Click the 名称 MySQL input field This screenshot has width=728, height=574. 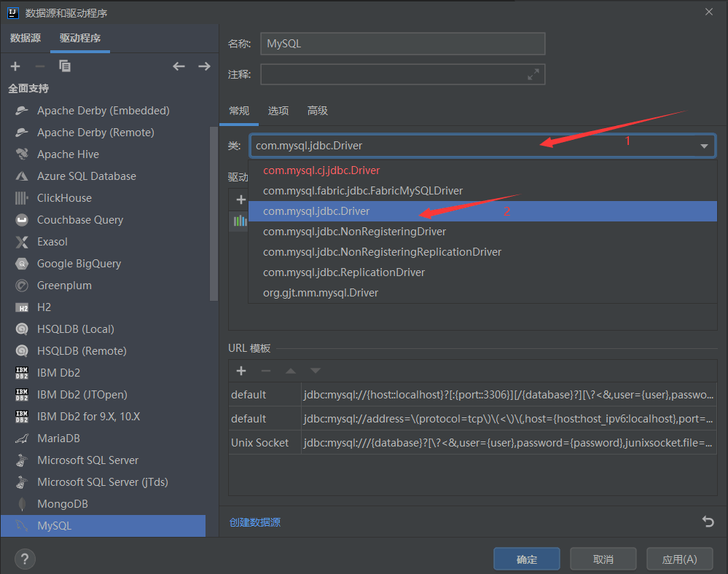(402, 44)
